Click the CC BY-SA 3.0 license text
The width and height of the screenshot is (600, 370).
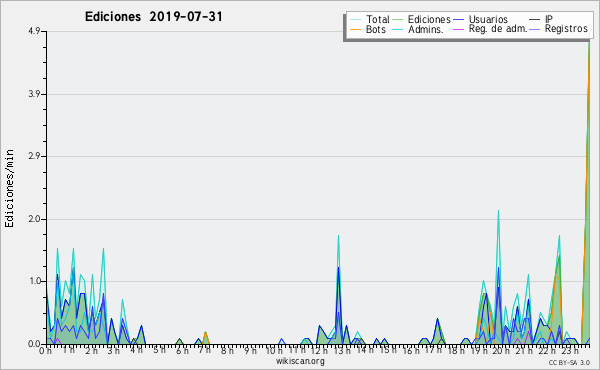(x=569, y=362)
